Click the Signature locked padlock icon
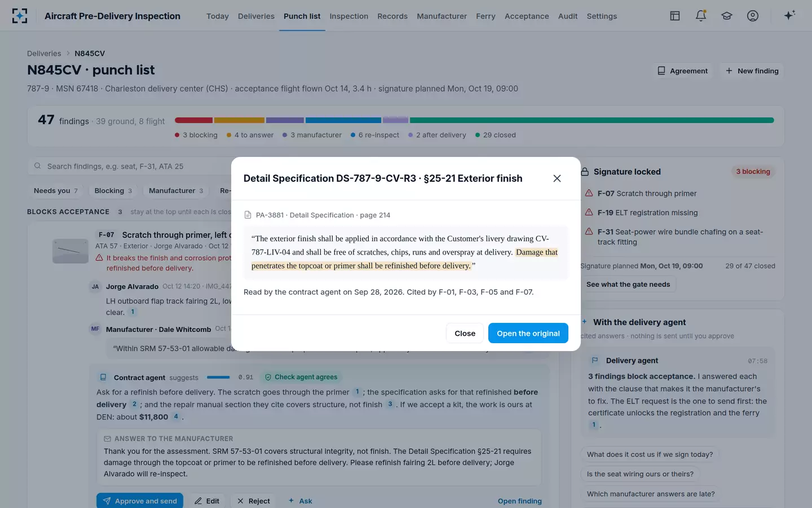This screenshot has width=812, height=508. coord(585,172)
